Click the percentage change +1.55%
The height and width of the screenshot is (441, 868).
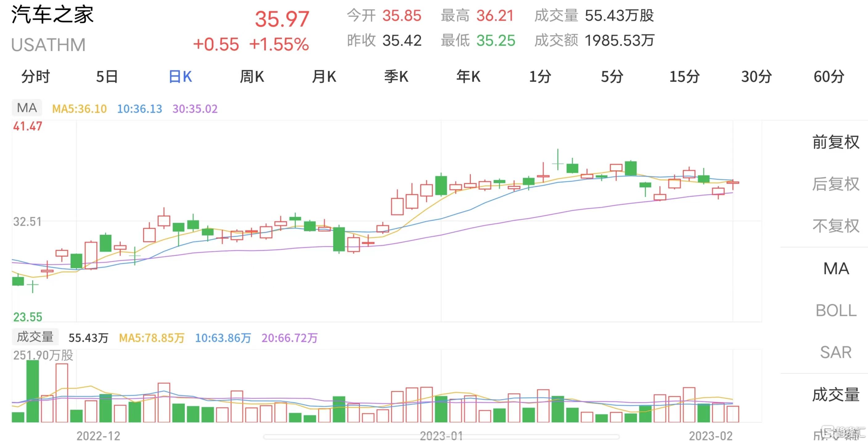tap(279, 44)
